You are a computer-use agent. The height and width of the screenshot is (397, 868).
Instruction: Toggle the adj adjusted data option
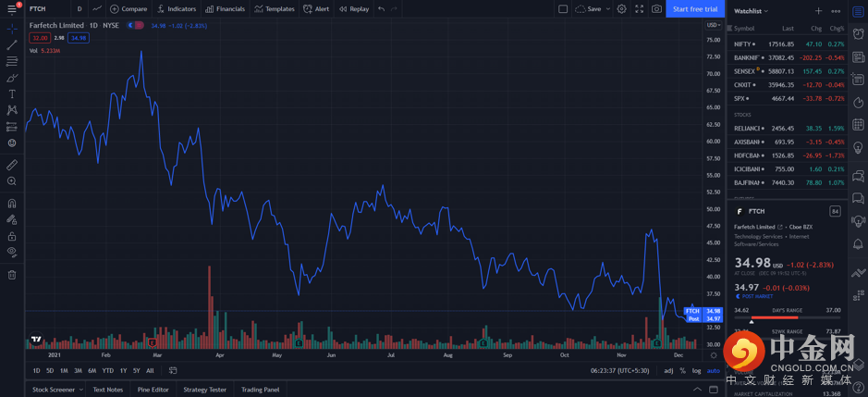(668, 370)
